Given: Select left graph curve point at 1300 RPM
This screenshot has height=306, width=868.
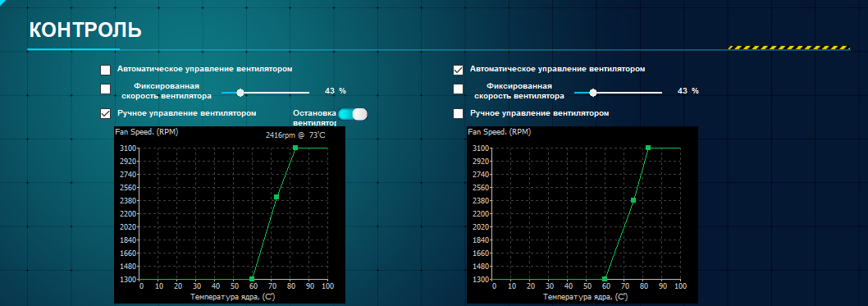Looking at the screenshot, I should click(x=252, y=279).
